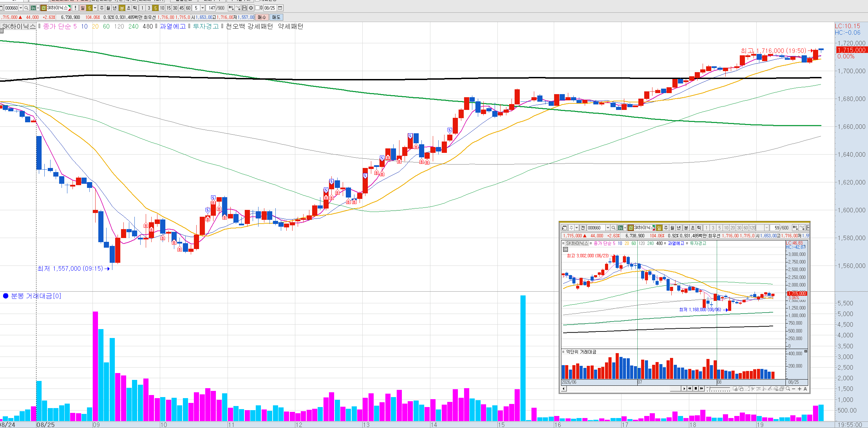
Task: Toggle the small square marker before 투자경고 legend
Action: pos(189,26)
